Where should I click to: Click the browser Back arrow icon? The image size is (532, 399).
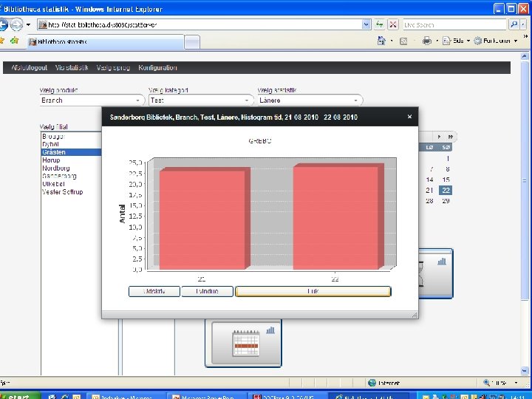(3, 24)
